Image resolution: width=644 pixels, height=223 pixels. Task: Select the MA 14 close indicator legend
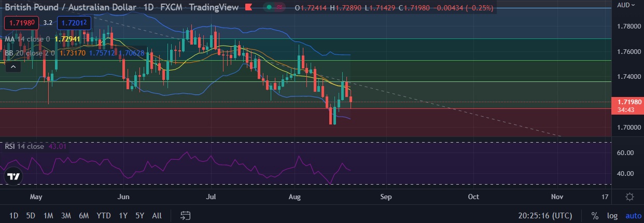(27, 39)
